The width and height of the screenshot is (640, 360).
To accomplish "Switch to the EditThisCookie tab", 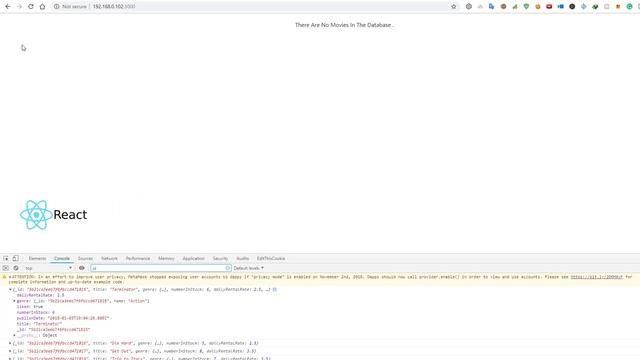I will click(x=271, y=258).
